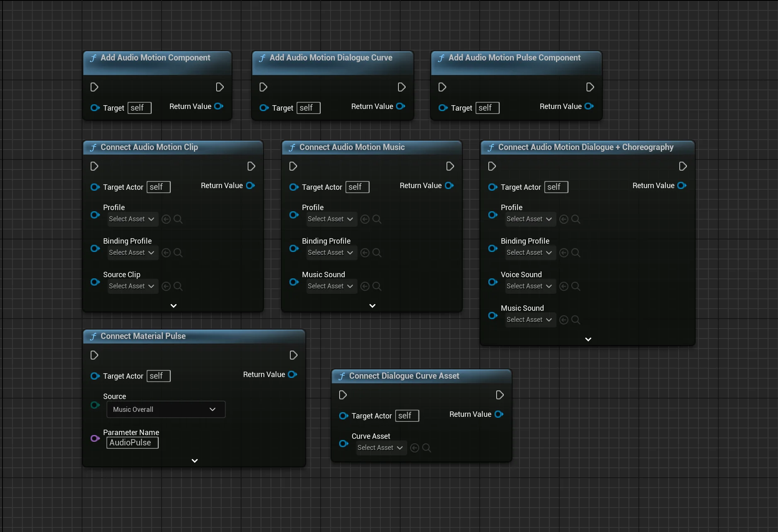This screenshot has height=532, width=778.
Task: Click Return Value pin on Add Audio Motion Dialogue Curve
Action: tap(401, 106)
